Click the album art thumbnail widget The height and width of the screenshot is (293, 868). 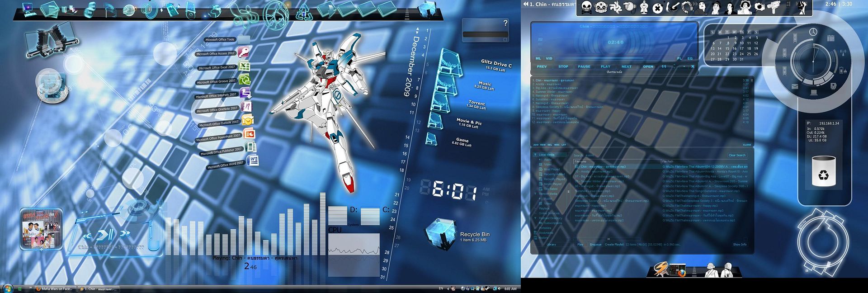(41, 229)
